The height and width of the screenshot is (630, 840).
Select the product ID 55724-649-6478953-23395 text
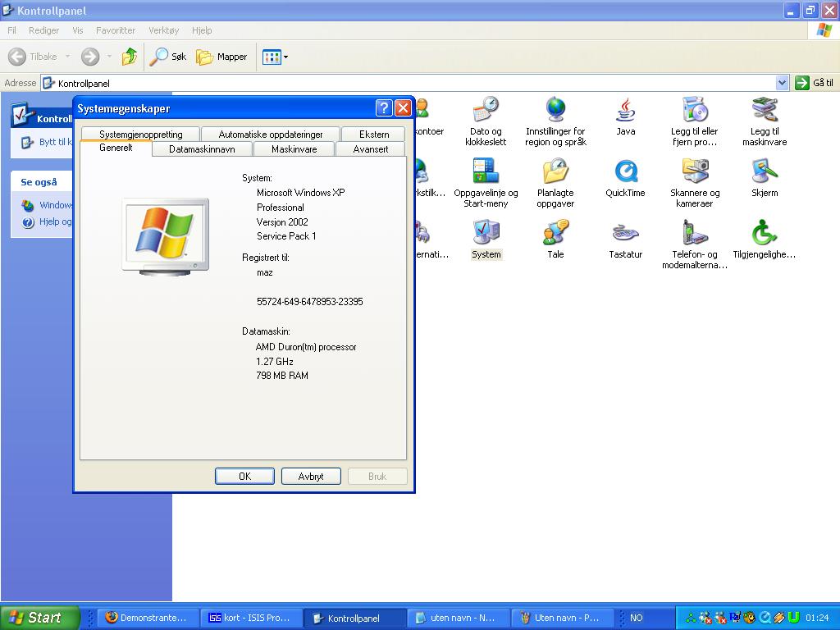click(309, 302)
